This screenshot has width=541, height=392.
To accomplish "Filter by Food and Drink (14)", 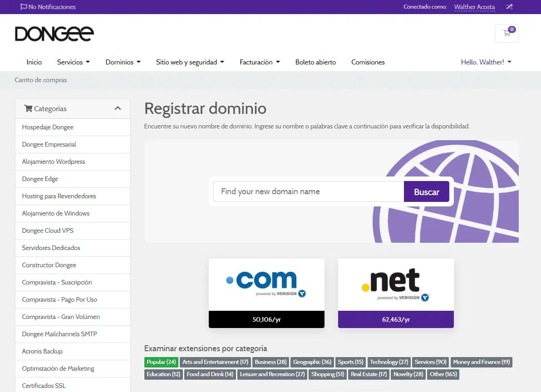I will point(210,374).
